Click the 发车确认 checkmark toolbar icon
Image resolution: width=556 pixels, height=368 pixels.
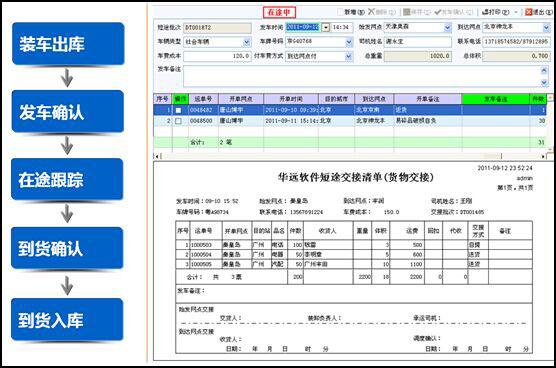coord(438,12)
